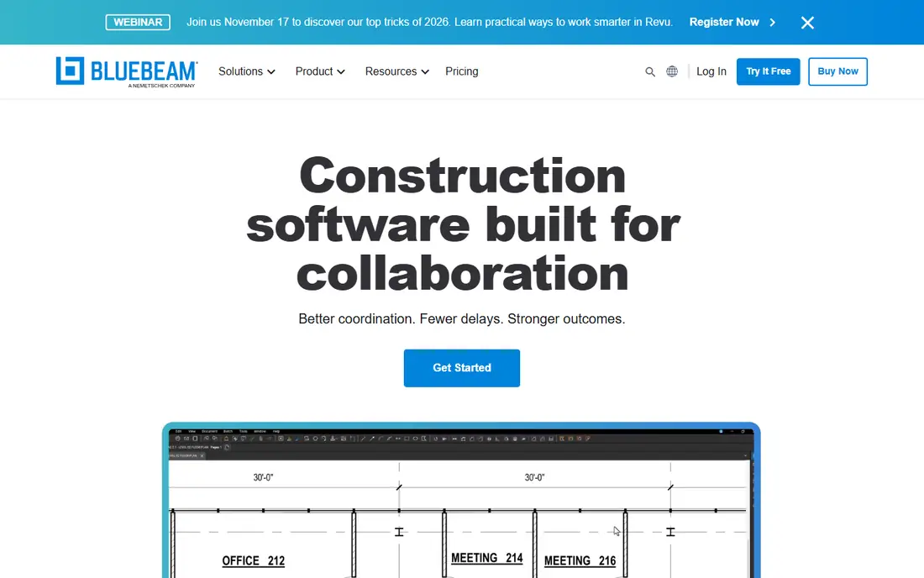Screen dimensions: 924x578
Task: Click the 'Better coordination. Fewer delays.' subtitle
Action: (x=461, y=318)
